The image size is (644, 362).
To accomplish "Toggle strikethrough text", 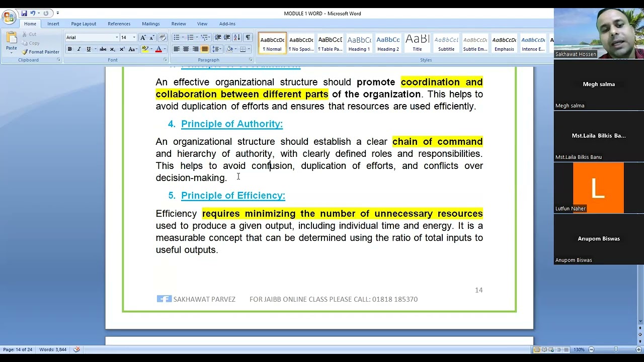I will point(103,49).
